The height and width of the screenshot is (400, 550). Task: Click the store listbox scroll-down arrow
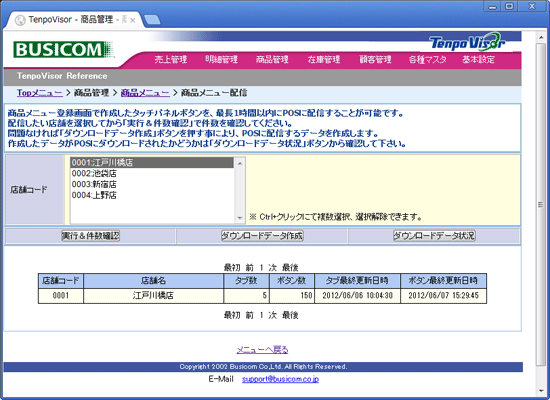click(x=240, y=218)
